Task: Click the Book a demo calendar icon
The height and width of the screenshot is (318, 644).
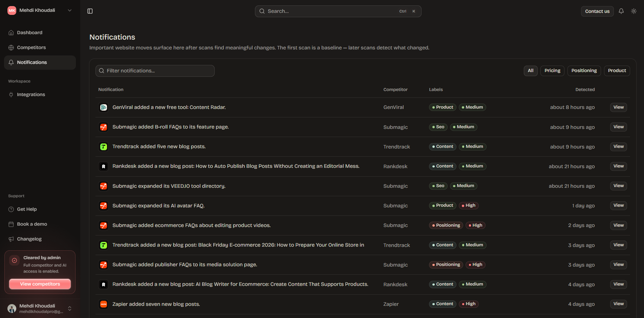Action: pos(11,224)
